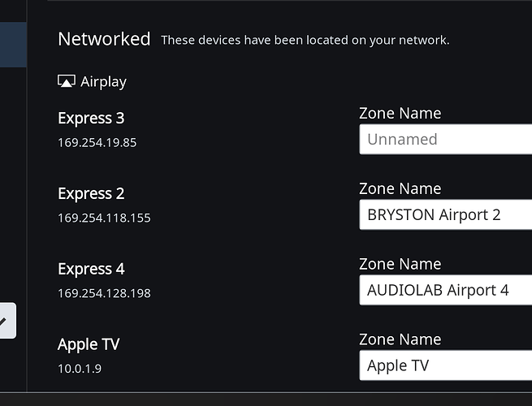Click the located on your network description
Viewport: 532px width, 406px height.
pos(305,40)
